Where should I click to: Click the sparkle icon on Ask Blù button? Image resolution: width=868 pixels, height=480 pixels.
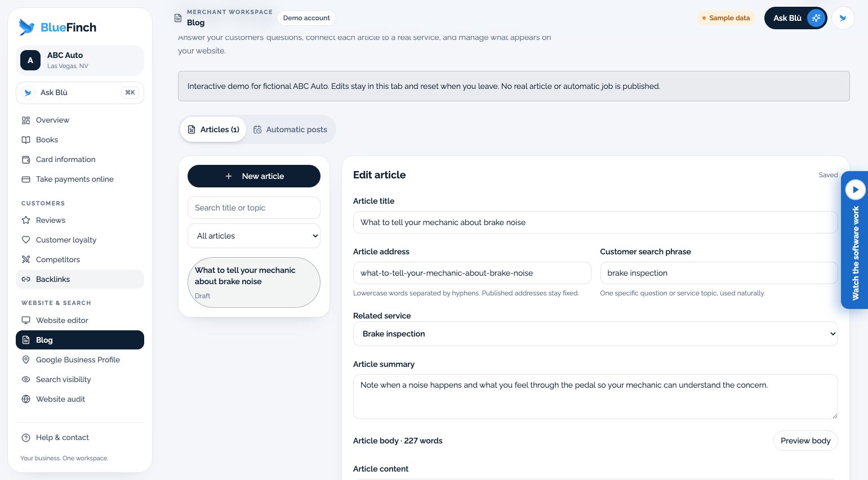click(816, 18)
